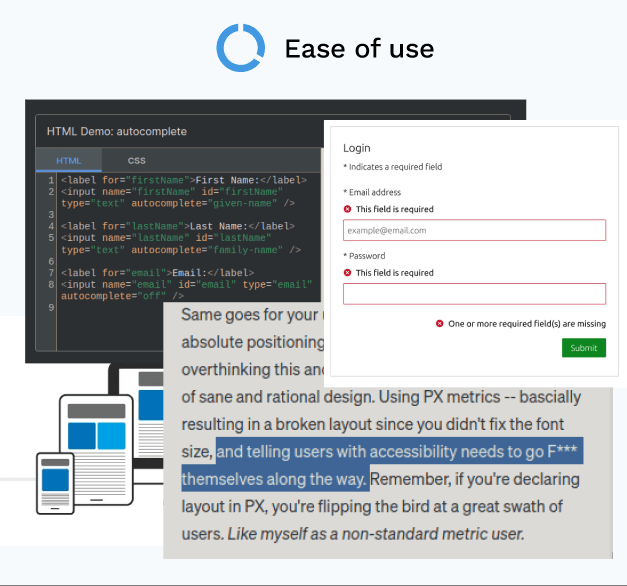This screenshot has width=627, height=586.
Task: Click "* Indicates a required field" text
Action: click(x=393, y=167)
